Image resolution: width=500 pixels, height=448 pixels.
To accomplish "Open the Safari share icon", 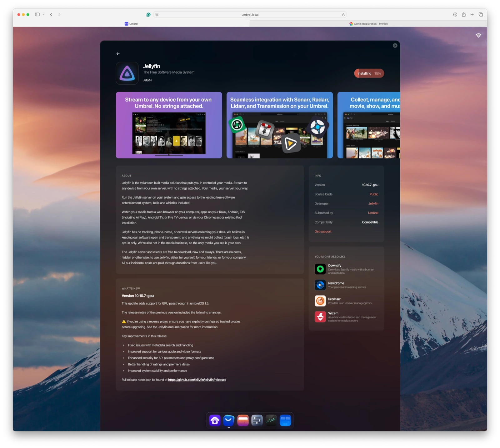I will point(464,14).
